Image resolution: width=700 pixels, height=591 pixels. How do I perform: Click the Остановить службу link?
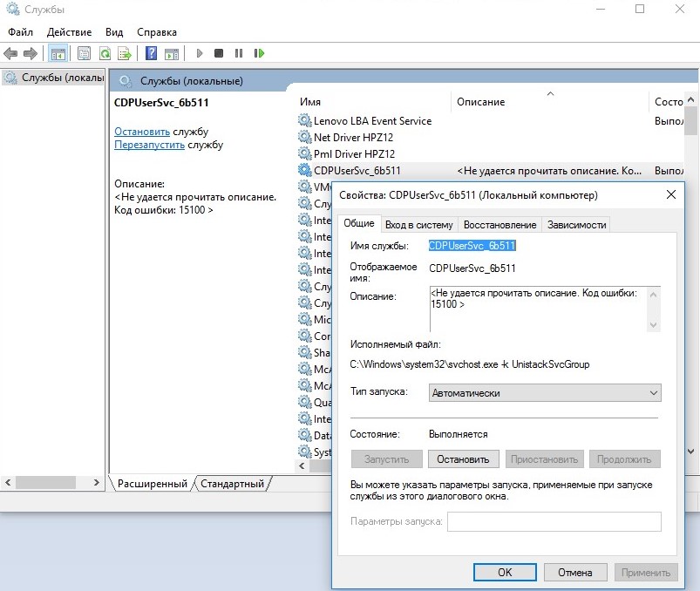tap(142, 132)
